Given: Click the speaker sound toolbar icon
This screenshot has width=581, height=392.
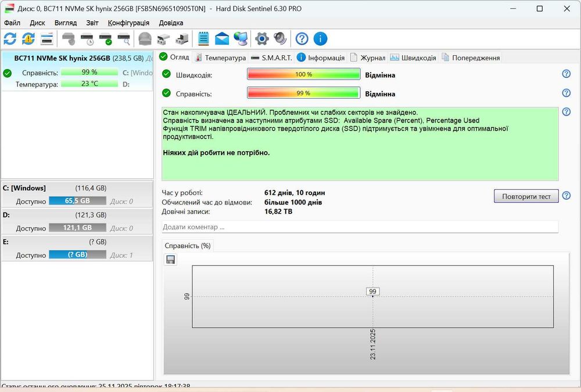Looking at the screenshot, I should (x=280, y=38).
